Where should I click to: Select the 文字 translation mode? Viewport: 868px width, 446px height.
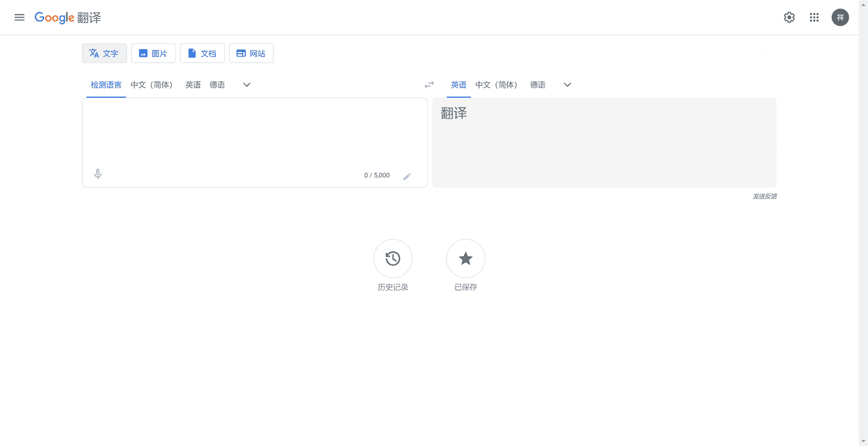105,53
